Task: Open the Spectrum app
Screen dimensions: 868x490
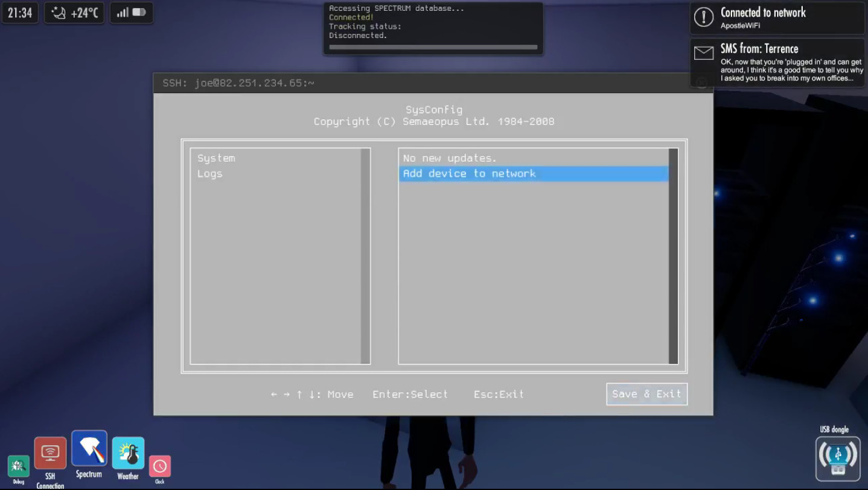Action: (x=89, y=448)
